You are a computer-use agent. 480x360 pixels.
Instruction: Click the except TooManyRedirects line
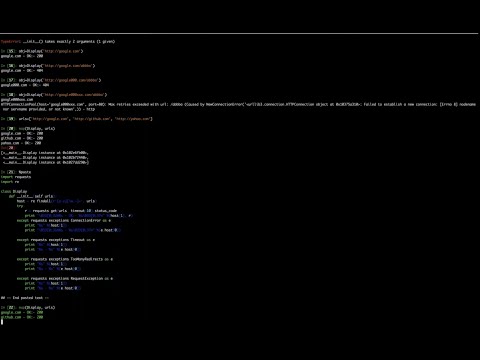65,259
